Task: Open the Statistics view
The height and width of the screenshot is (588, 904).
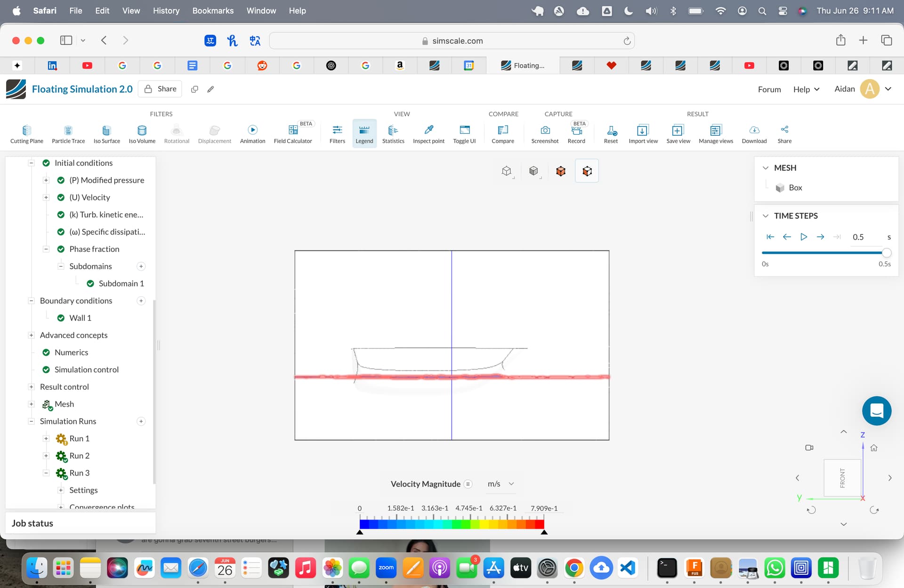Action: (x=393, y=134)
